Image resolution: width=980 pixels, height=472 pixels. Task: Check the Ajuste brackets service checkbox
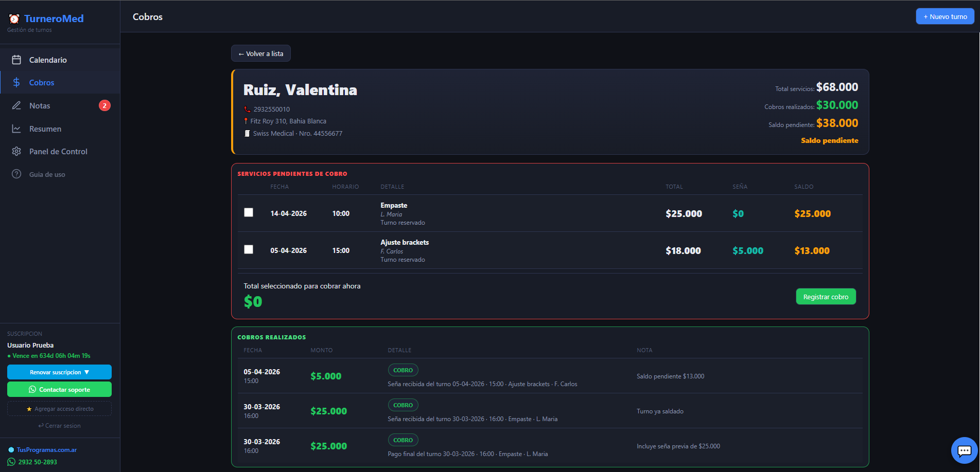point(249,249)
